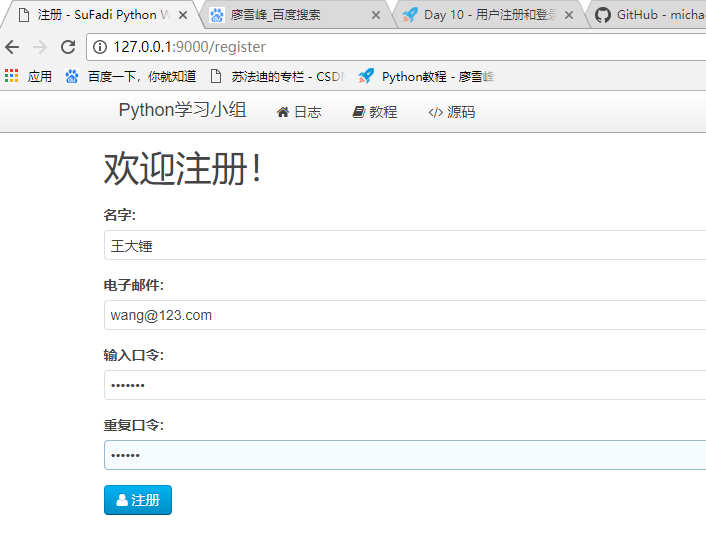Viewport: 706px width, 559px height.
Task: Click the 重复口令: field label
Action: click(134, 425)
